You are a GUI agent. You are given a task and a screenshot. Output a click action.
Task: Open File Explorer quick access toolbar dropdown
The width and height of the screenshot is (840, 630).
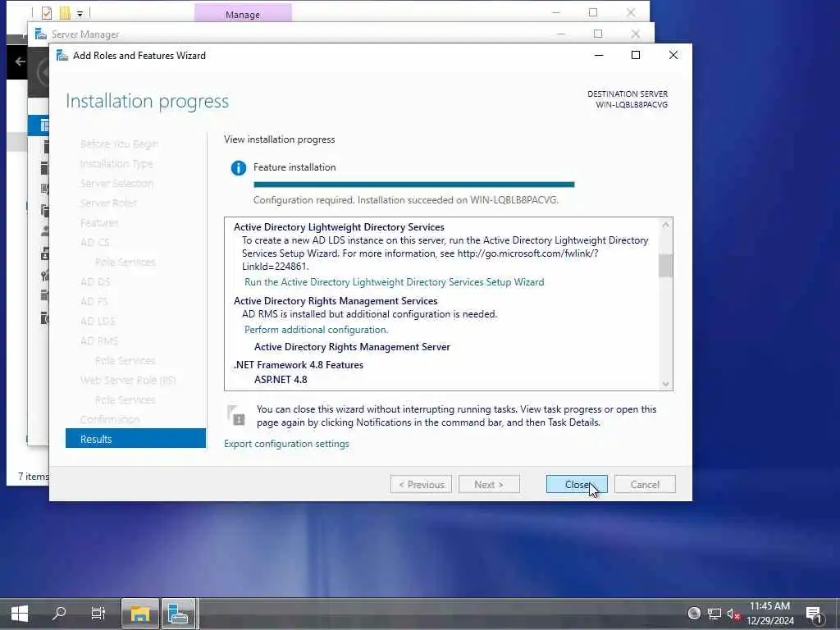80,13
